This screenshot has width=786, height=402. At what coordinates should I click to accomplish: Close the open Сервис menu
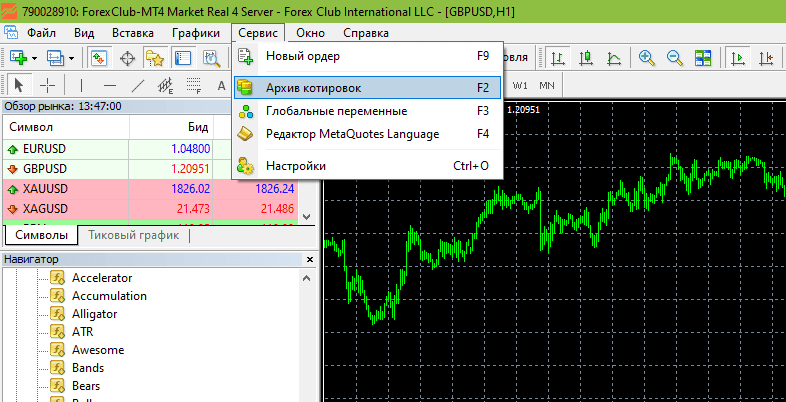point(258,33)
